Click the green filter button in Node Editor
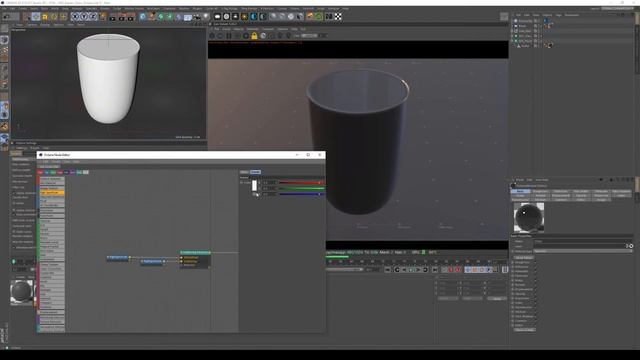 pyautogui.click(x=53, y=172)
